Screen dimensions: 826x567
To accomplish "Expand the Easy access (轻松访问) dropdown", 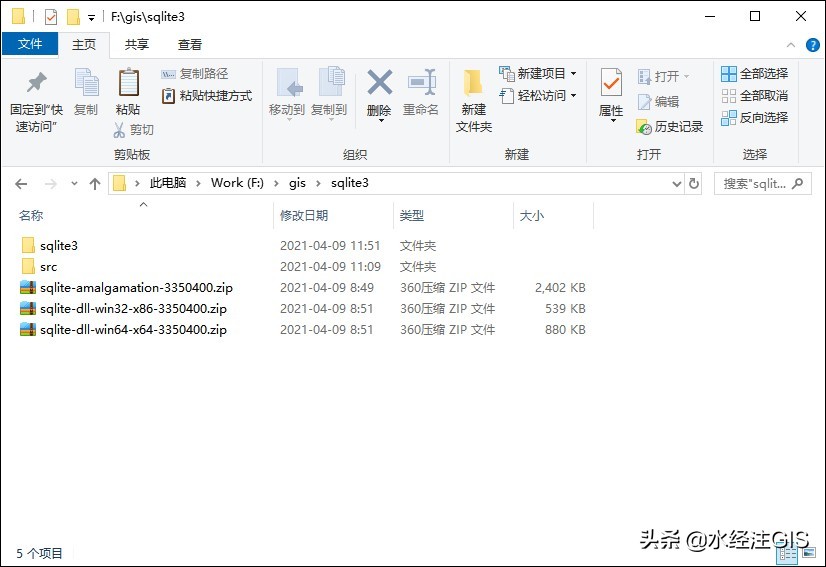I will [x=574, y=96].
